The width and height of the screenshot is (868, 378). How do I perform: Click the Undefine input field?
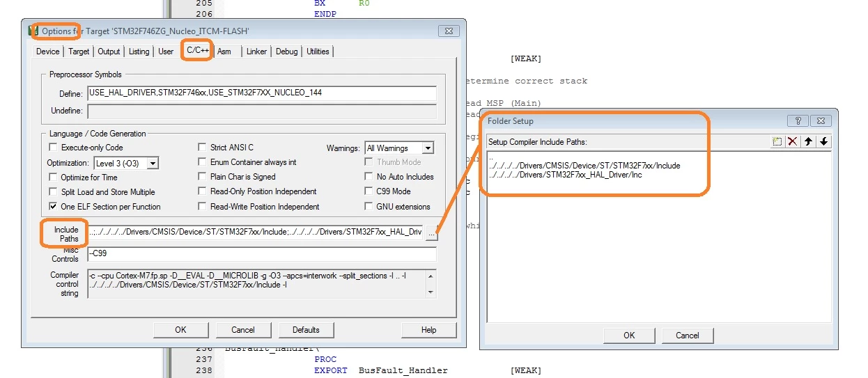click(x=262, y=111)
